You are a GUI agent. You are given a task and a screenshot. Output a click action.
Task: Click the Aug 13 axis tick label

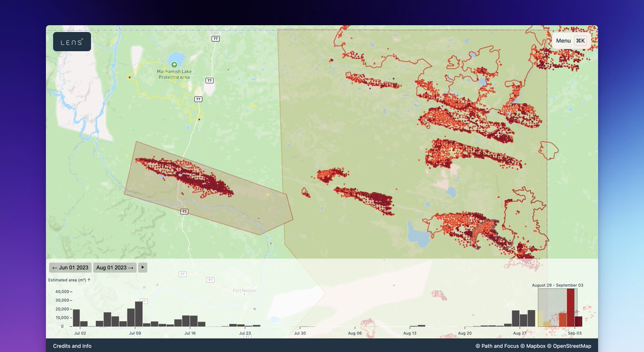coord(410,333)
